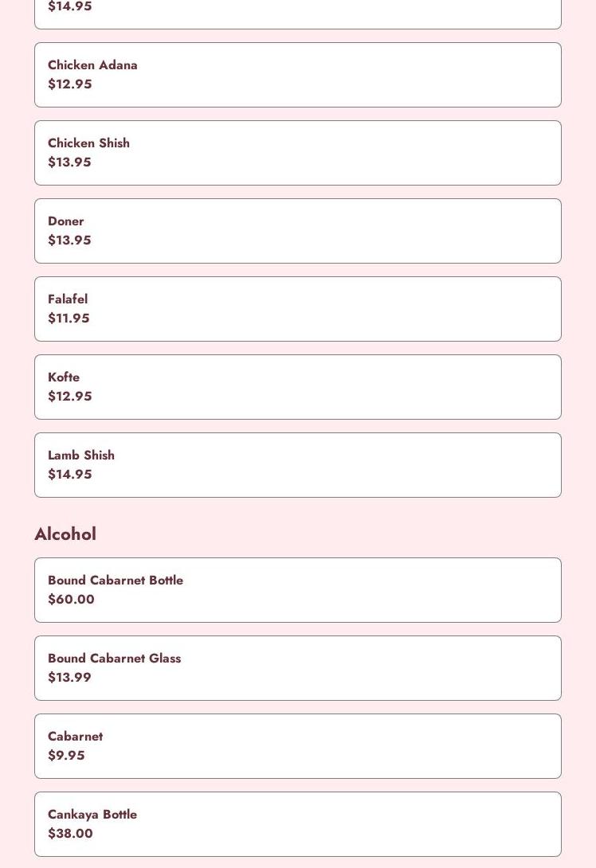Click the $11.95 Falafel price

tap(69, 319)
